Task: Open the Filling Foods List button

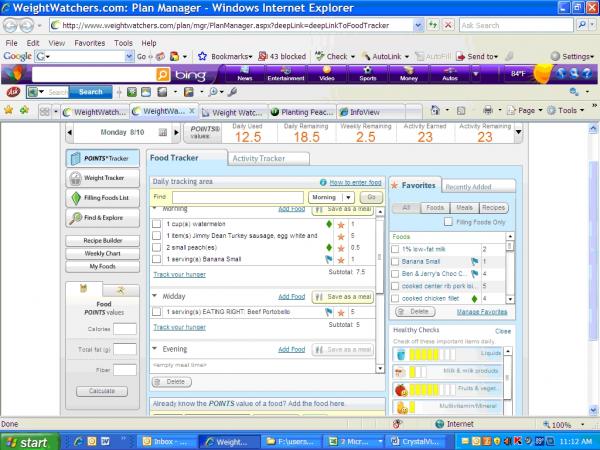Action: coord(103,198)
